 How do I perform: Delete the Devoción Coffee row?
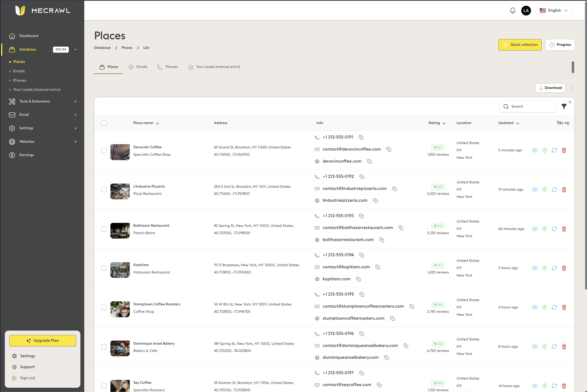pos(564,150)
